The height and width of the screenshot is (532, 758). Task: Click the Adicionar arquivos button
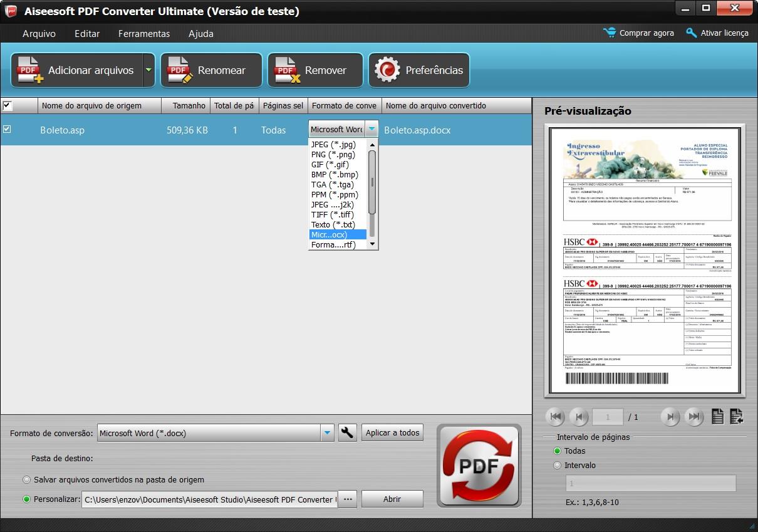[76, 70]
